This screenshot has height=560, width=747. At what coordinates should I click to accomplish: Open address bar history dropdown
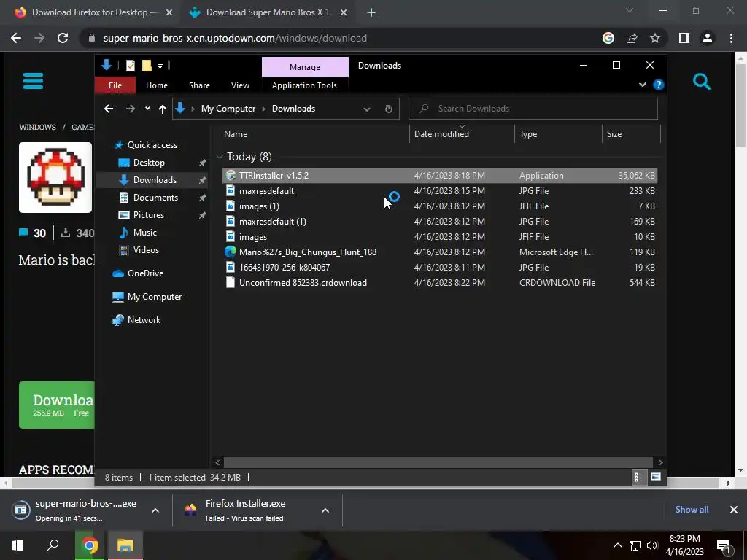pyautogui.click(x=366, y=109)
